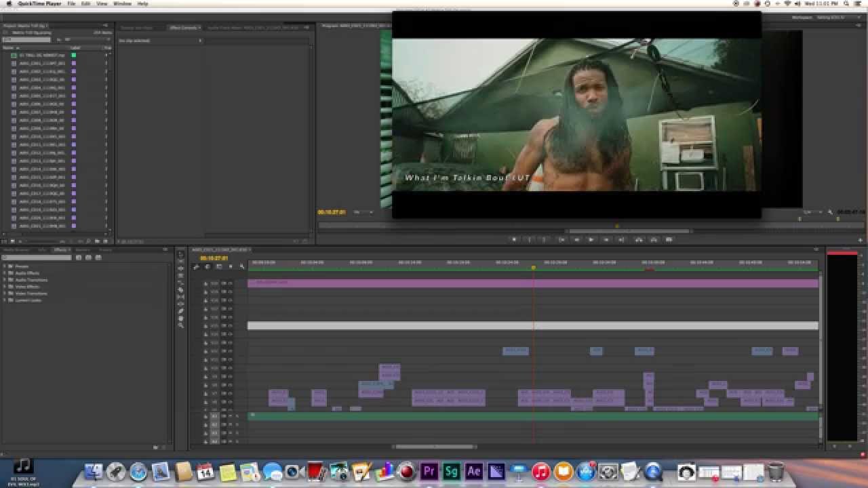Open the File menu
The height and width of the screenshot is (488, 868).
[x=71, y=3]
